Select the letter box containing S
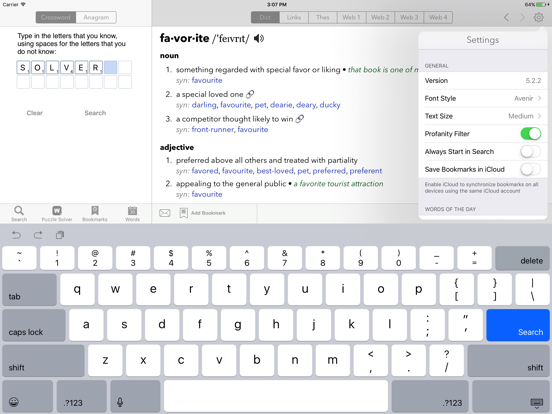 tap(23, 67)
